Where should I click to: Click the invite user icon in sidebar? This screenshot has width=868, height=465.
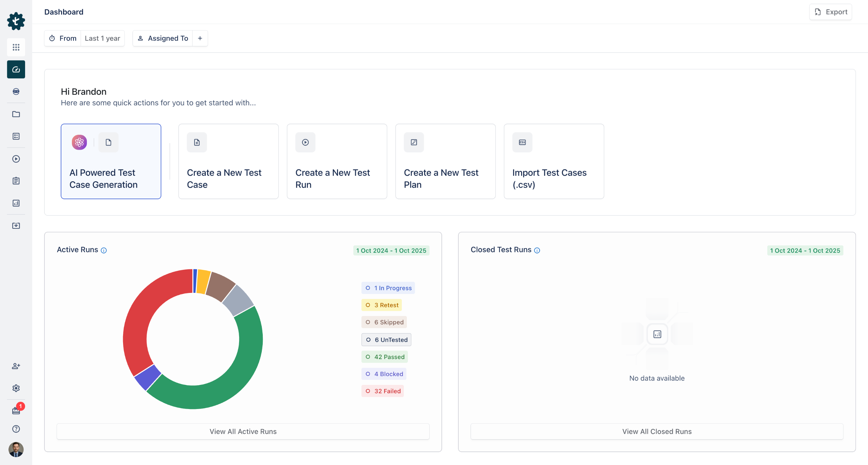16,366
